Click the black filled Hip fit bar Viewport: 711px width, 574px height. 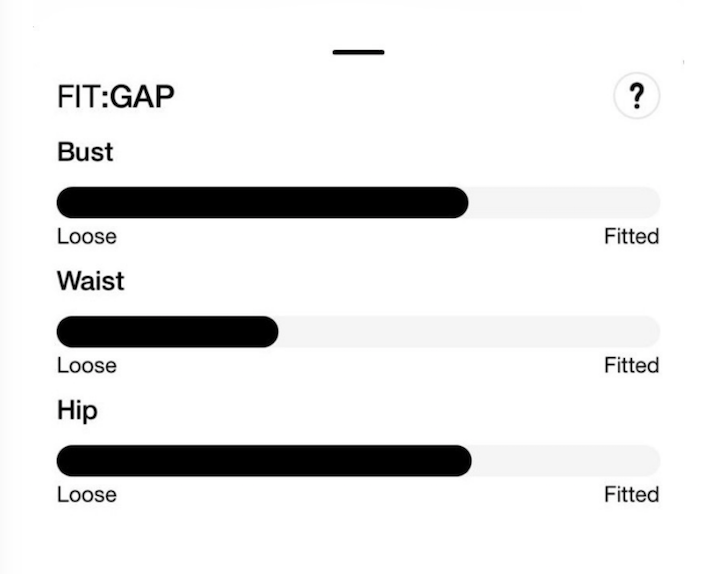pyautogui.click(x=263, y=460)
